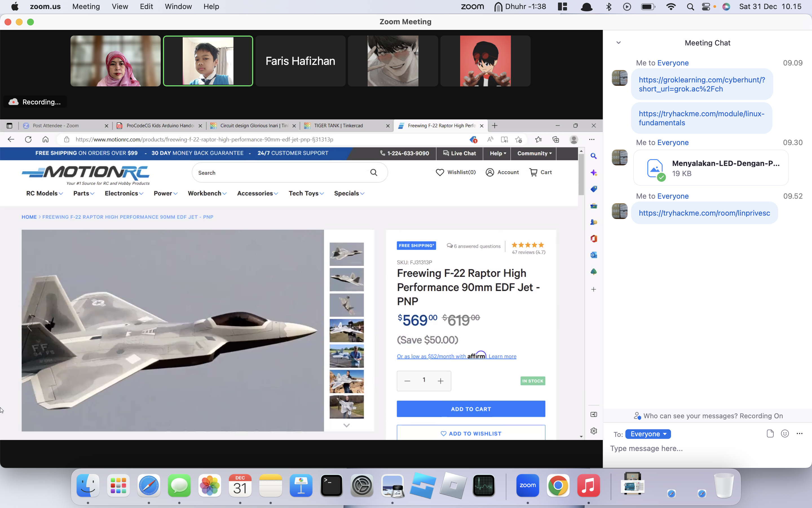The width and height of the screenshot is (812, 508).
Task: Open Wishlist(0) heart link
Action: (455, 172)
